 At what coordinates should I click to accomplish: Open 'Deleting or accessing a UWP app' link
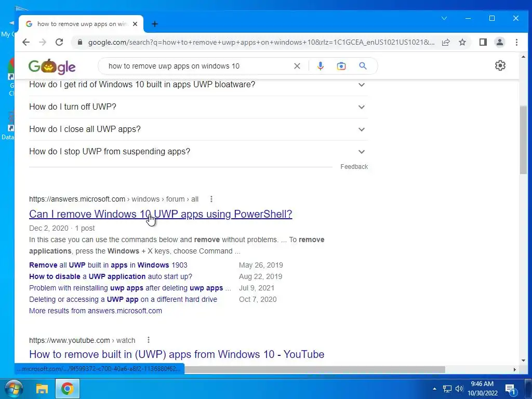coord(123,300)
